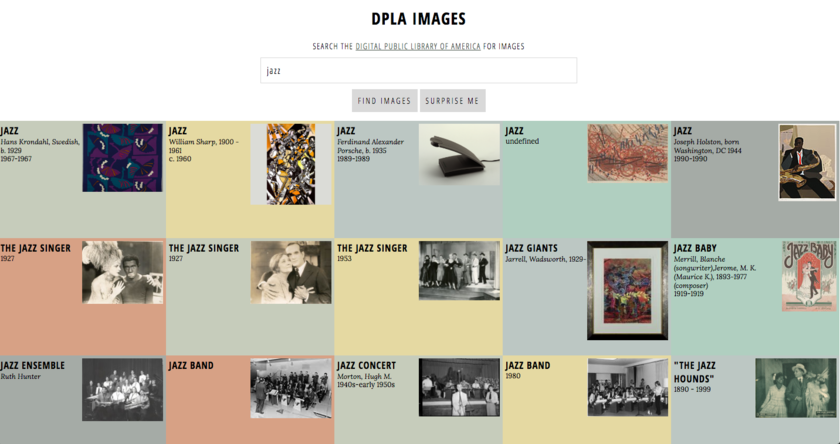Click the search input containing "jazz"
This screenshot has height=444, width=840.
click(418, 70)
